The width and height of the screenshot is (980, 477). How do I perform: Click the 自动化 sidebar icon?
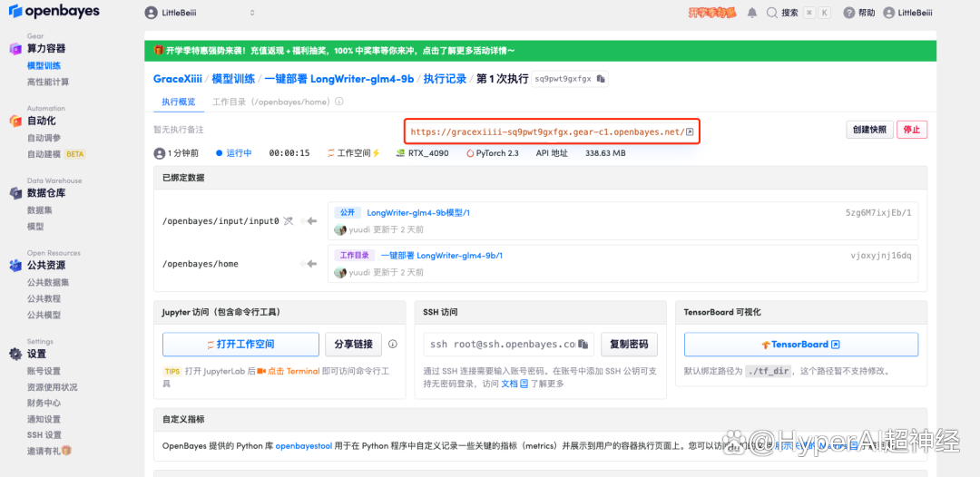[x=15, y=122]
